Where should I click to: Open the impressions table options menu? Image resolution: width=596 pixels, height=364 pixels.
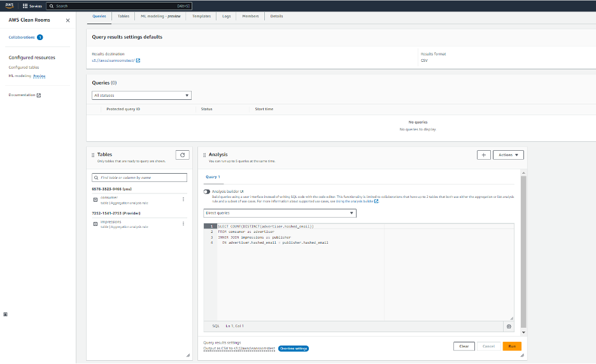(183, 224)
